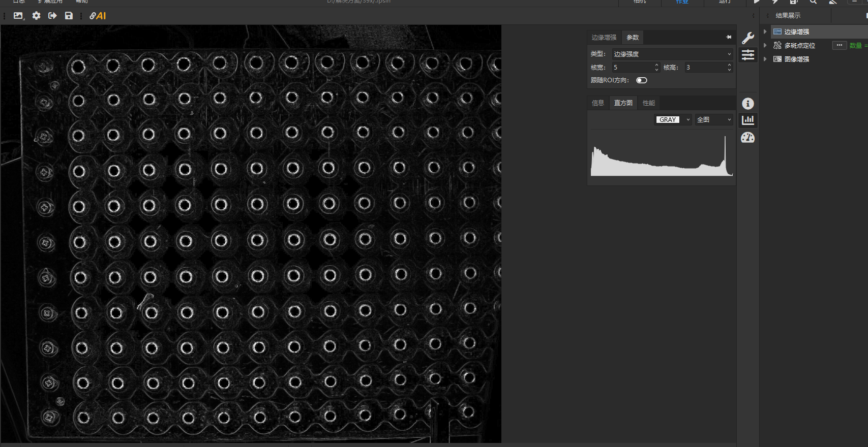868x447 pixels.
Task: Show the info panel via the info icon
Action: 747,104
